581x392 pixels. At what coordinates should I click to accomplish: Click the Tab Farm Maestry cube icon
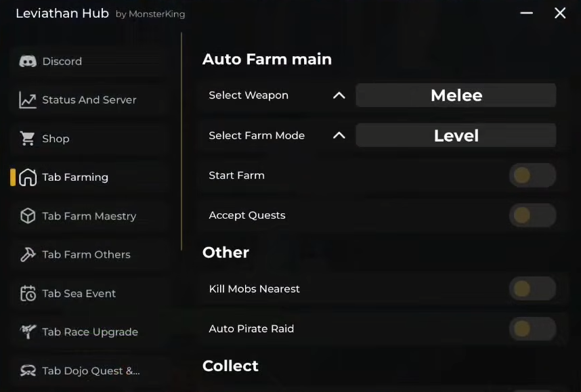[28, 216]
